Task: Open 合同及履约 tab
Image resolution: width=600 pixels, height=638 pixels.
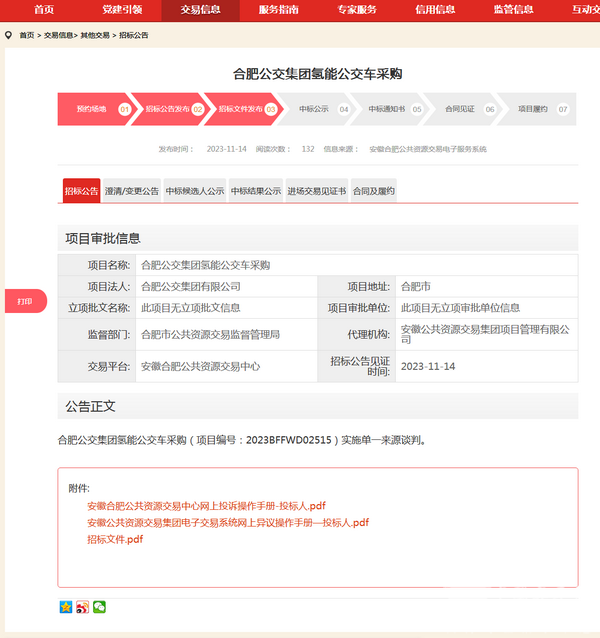Action: (x=374, y=191)
